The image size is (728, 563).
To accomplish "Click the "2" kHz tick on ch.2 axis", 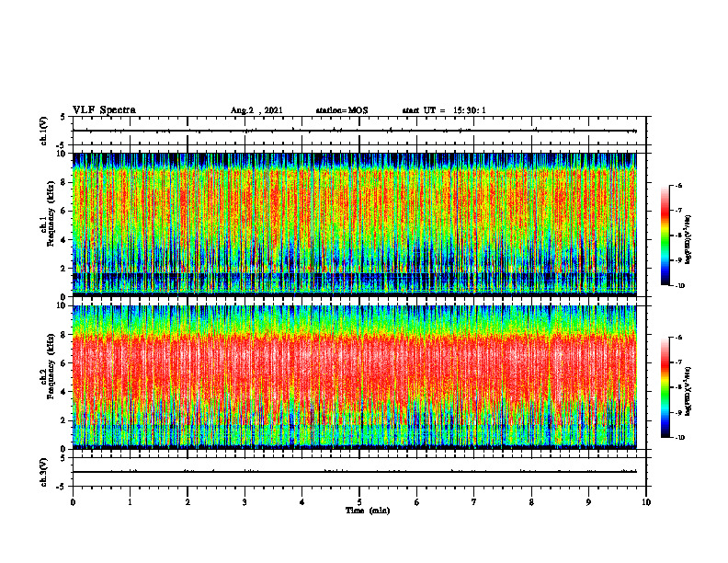I will 63,420.
